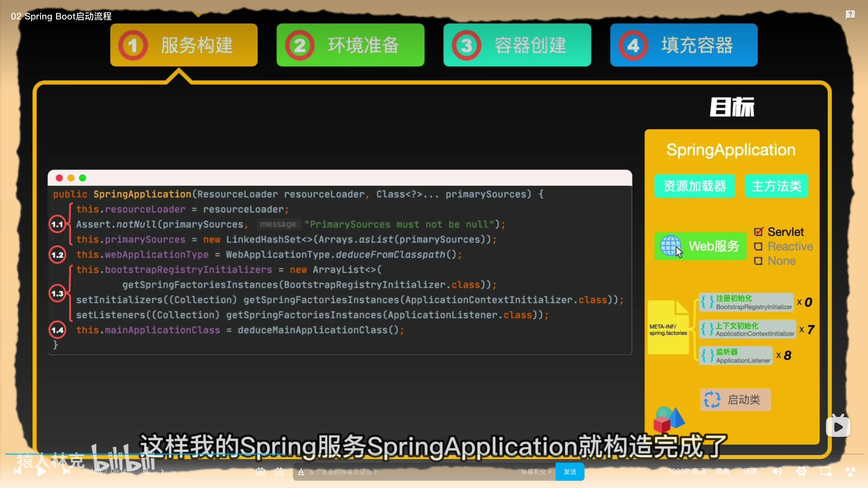Click the exit fullscreen icon

pyautogui.click(x=850, y=471)
